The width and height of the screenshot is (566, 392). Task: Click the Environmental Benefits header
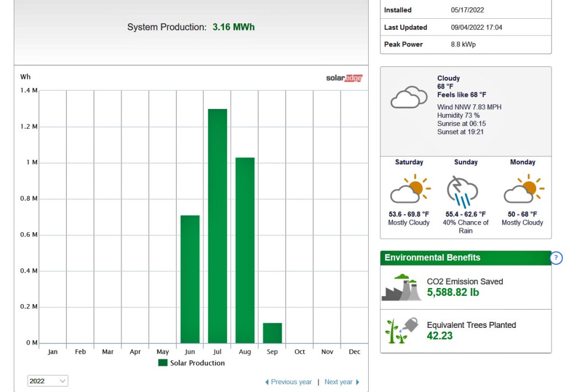pos(432,258)
